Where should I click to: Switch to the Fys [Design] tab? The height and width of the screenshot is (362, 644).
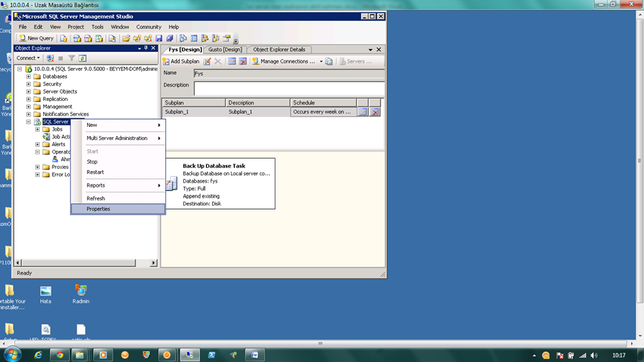click(185, 49)
